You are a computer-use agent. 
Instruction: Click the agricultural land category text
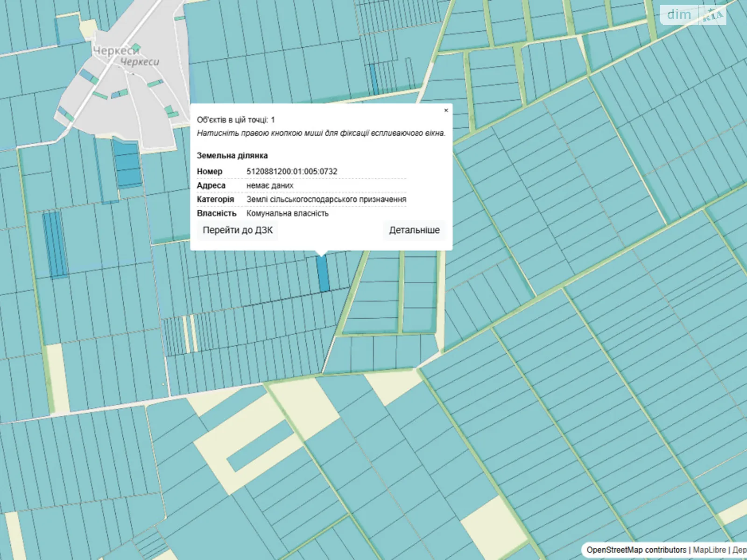326,199
